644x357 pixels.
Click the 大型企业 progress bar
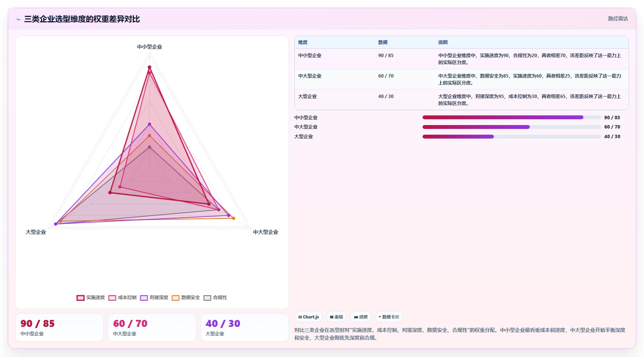coord(512,137)
